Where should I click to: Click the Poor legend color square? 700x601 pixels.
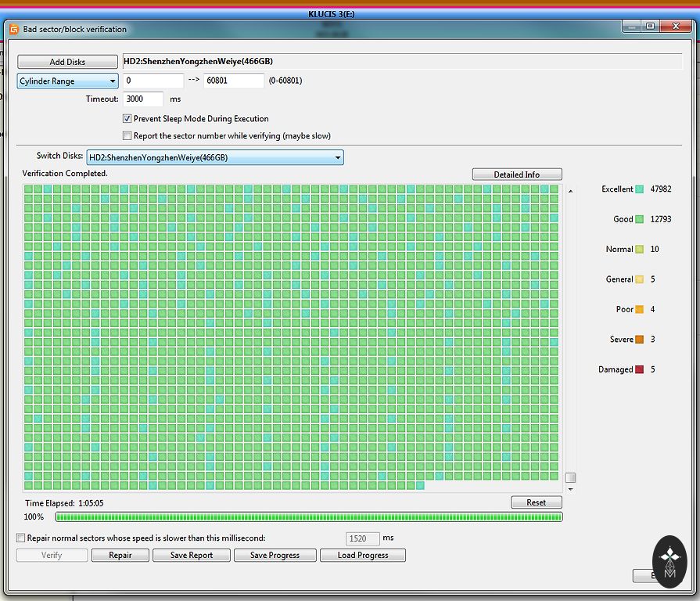pyautogui.click(x=639, y=310)
